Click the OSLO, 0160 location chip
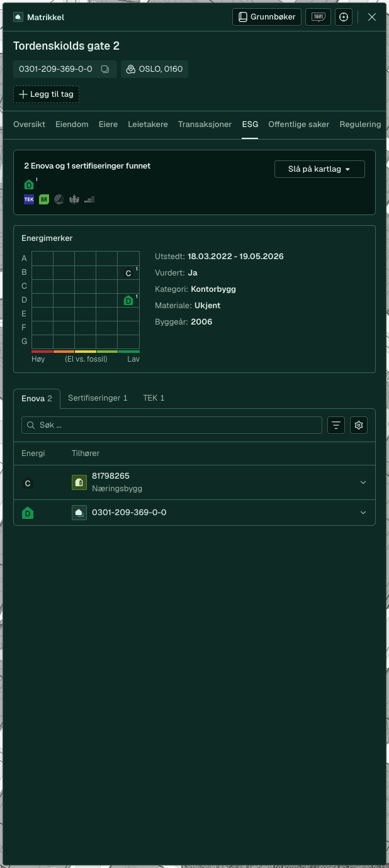This screenshot has height=868, width=389. [x=154, y=69]
